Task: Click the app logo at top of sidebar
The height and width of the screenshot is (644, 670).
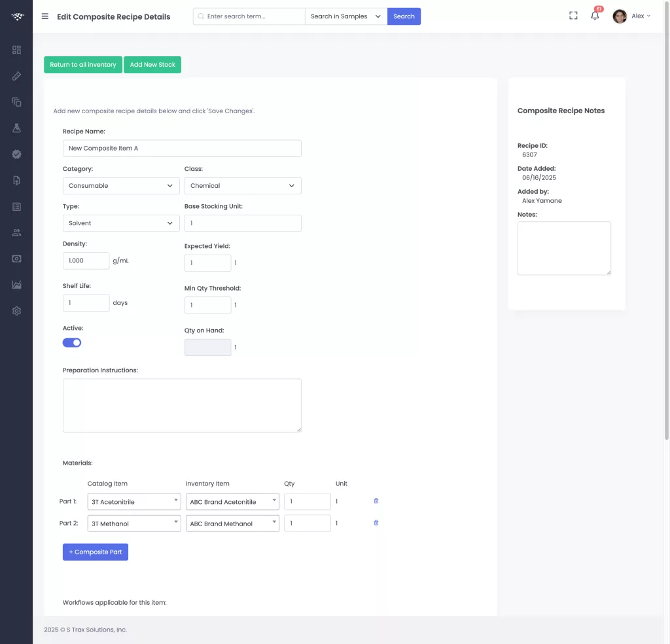Action: click(17, 16)
